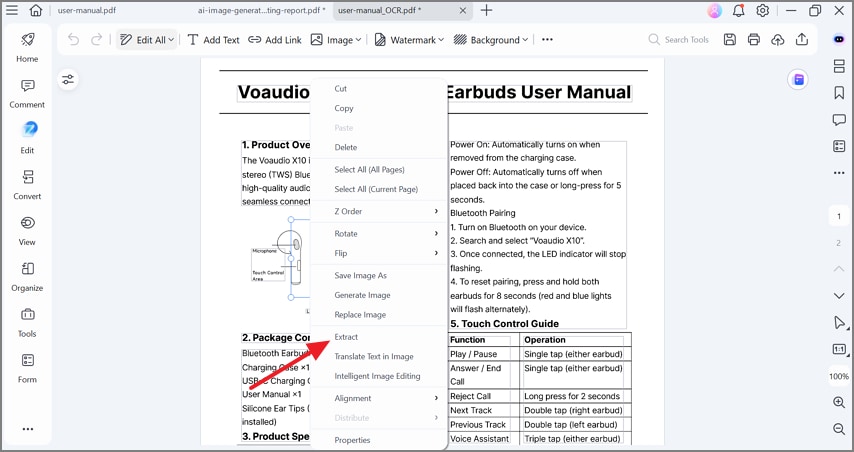
Task: Go to next page down arrow
Action: click(839, 296)
